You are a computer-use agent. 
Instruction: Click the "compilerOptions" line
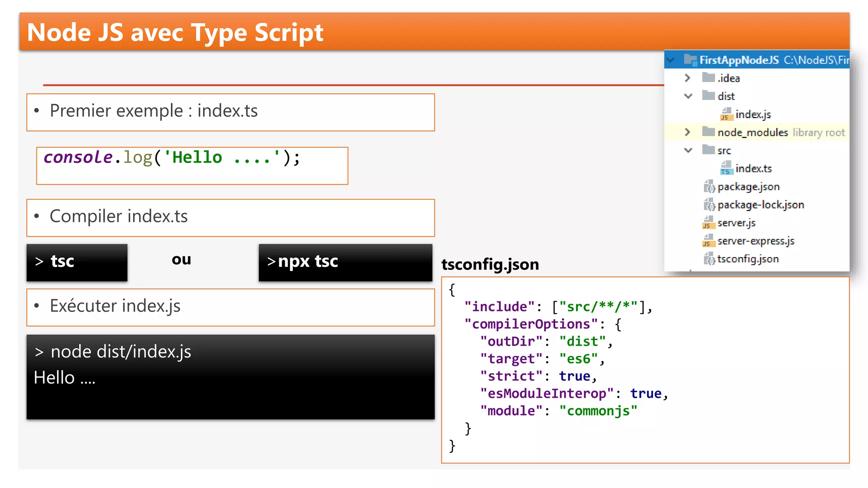(542, 324)
